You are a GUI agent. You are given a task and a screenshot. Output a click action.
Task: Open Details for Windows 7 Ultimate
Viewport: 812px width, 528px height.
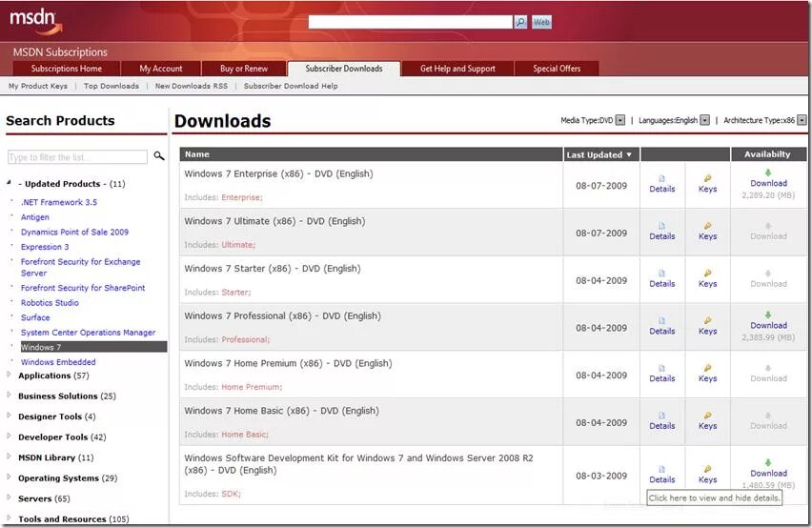coord(661,232)
